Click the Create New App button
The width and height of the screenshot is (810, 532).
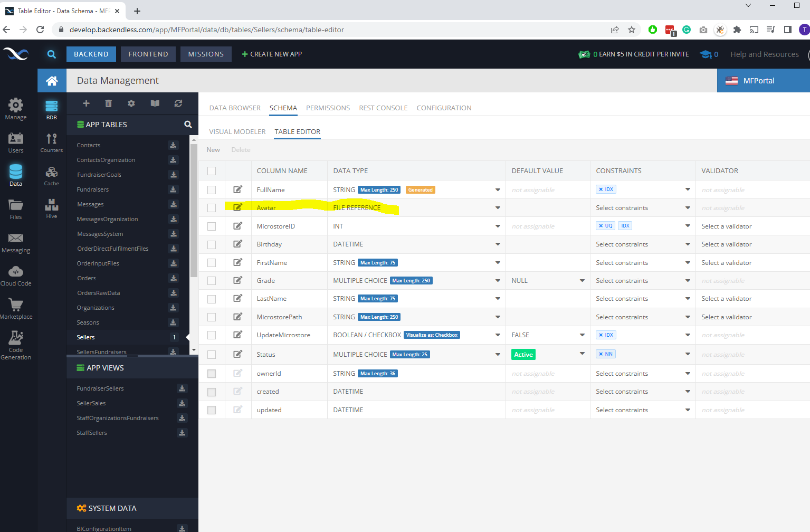coord(272,54)
